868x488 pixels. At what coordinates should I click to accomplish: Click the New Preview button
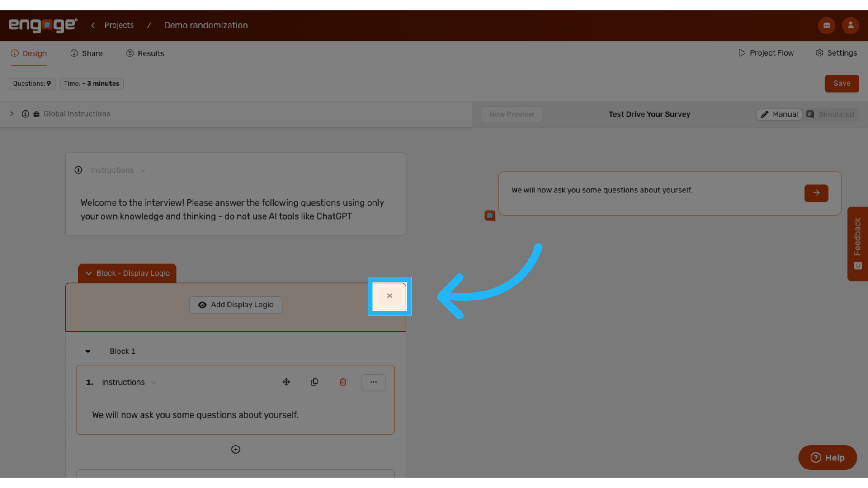click(512, 114)
